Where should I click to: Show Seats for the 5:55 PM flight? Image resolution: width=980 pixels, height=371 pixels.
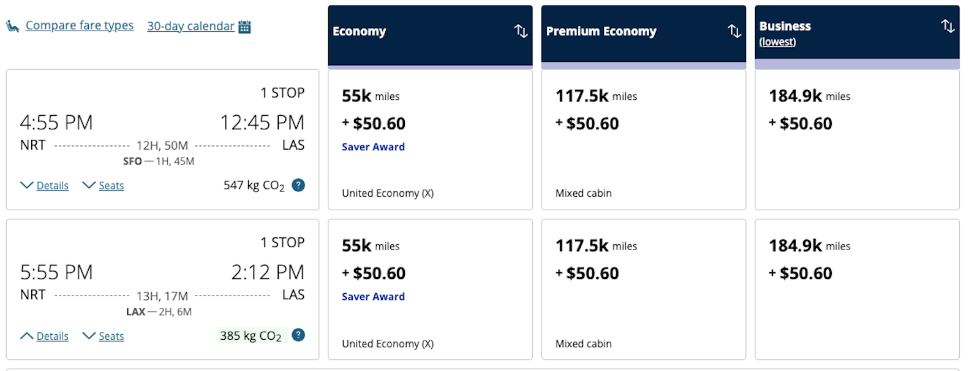pyautogui.click(x=104, y=336)
